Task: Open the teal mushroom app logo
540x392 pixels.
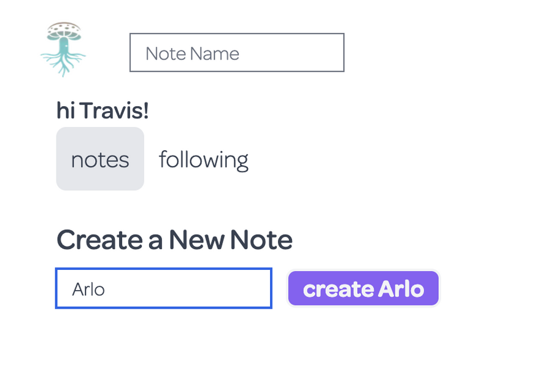Action: (63, 49)
